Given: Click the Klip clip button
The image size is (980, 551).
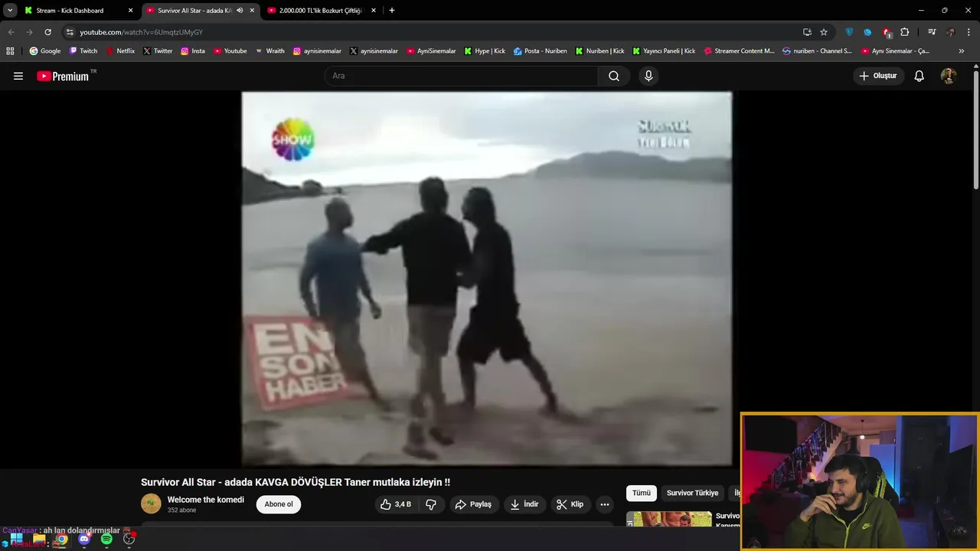Looking at the screenshot, I should (570, 504).
